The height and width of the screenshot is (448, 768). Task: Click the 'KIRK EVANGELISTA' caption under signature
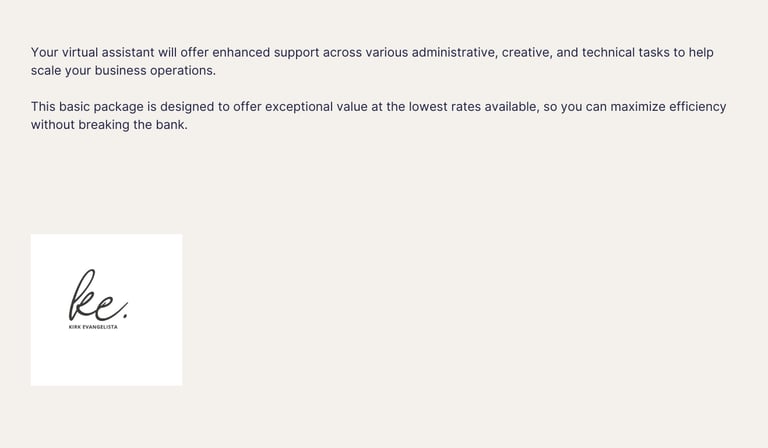[x=93, y=327]
